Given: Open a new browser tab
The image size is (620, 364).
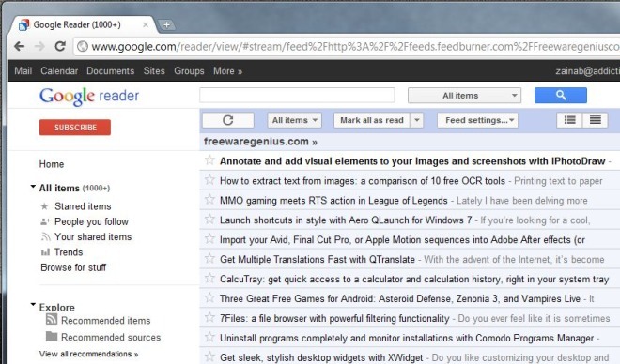Looking at the screenshot, I should point(166,25).
